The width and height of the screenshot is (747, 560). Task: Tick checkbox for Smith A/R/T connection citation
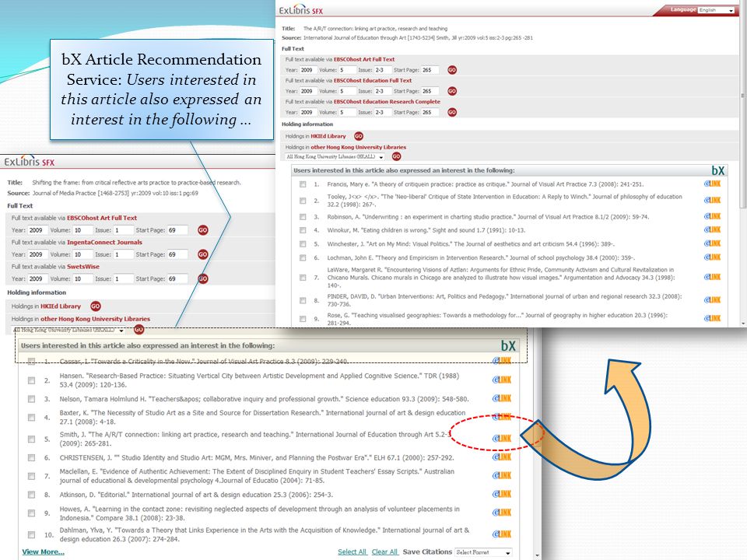[x=31, y=439]
